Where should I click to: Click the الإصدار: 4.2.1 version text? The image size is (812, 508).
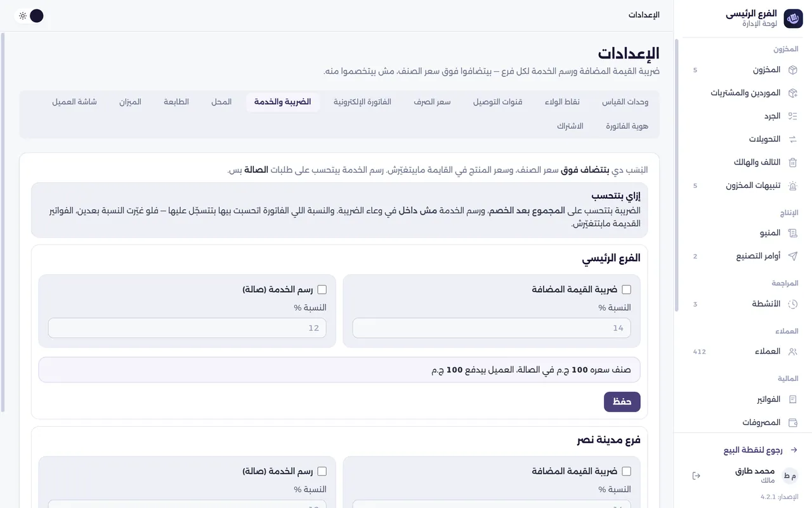(779, 497)
